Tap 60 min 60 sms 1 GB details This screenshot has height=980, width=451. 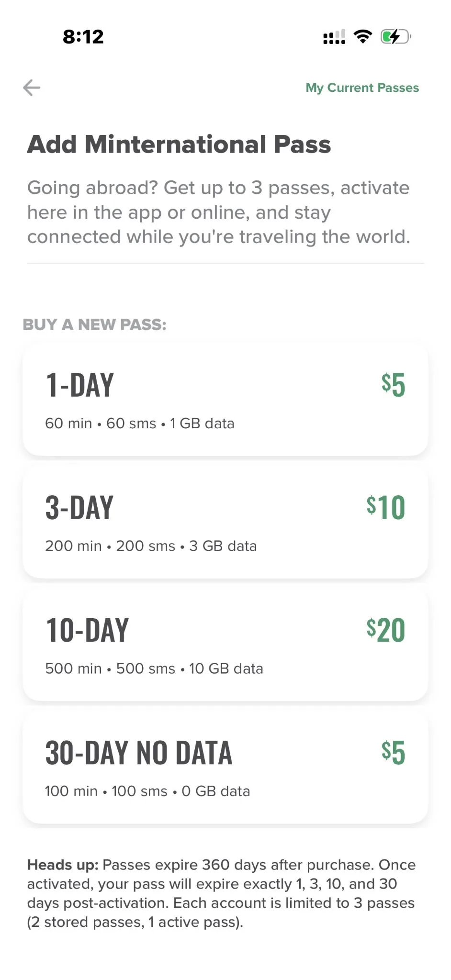tap(139, 423)
